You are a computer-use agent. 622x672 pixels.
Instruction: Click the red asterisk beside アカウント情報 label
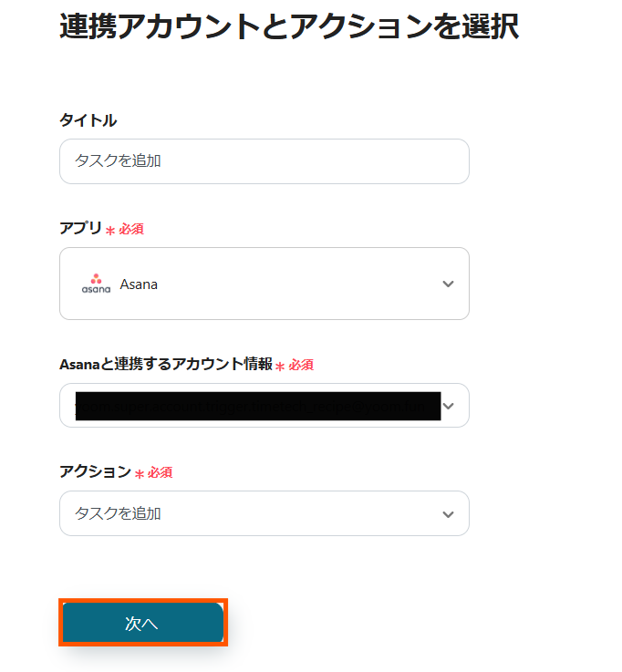pos(280,366)
